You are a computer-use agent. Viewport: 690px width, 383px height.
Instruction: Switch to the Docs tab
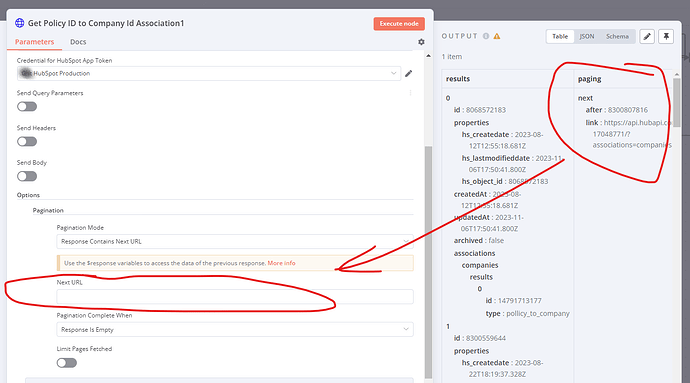78,42
